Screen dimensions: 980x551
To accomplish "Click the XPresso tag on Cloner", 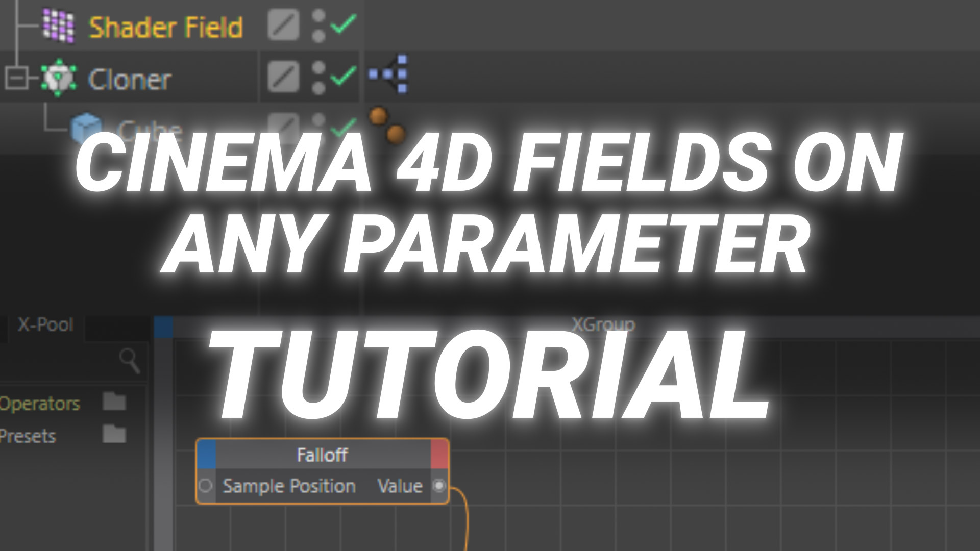I will [389, 74].
